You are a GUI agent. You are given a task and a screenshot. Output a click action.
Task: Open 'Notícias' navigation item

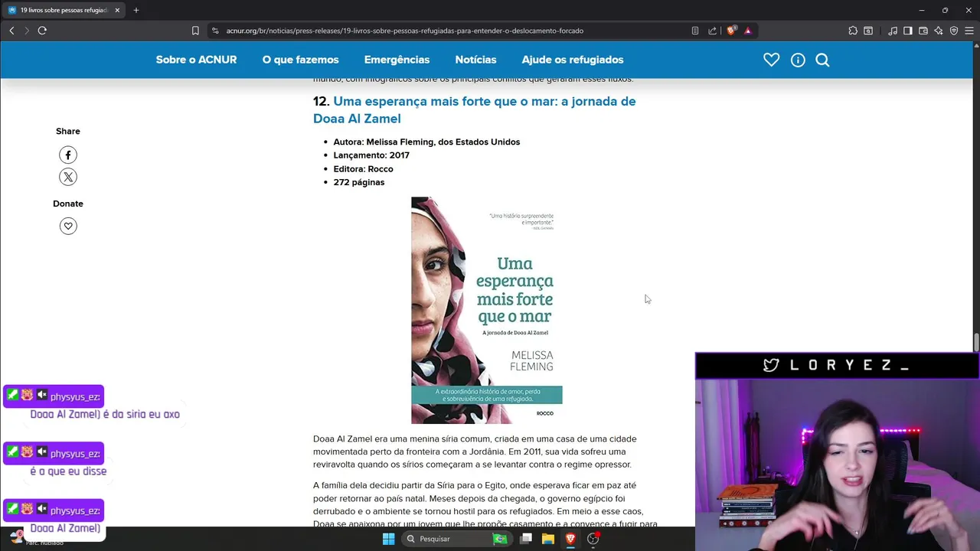[x=475, y=60]
